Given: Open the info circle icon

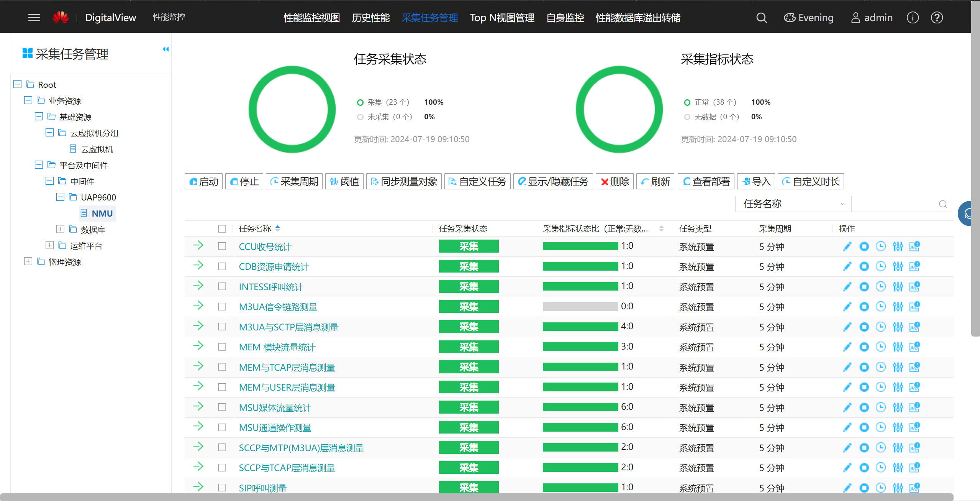Looking at the screenshot, I should 913,18.
